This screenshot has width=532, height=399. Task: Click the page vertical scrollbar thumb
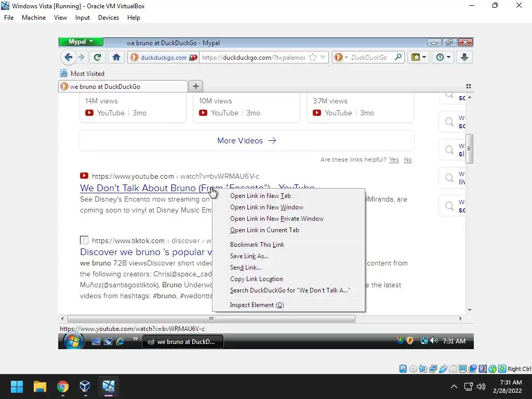469,149
